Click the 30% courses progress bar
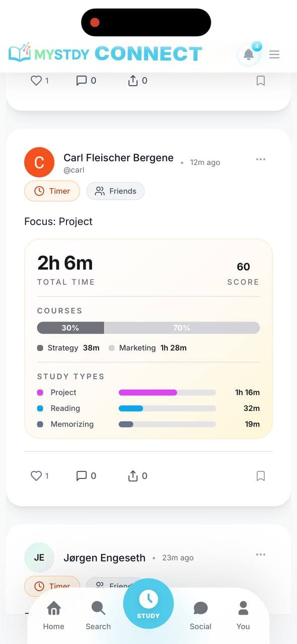 coord(70,328)
